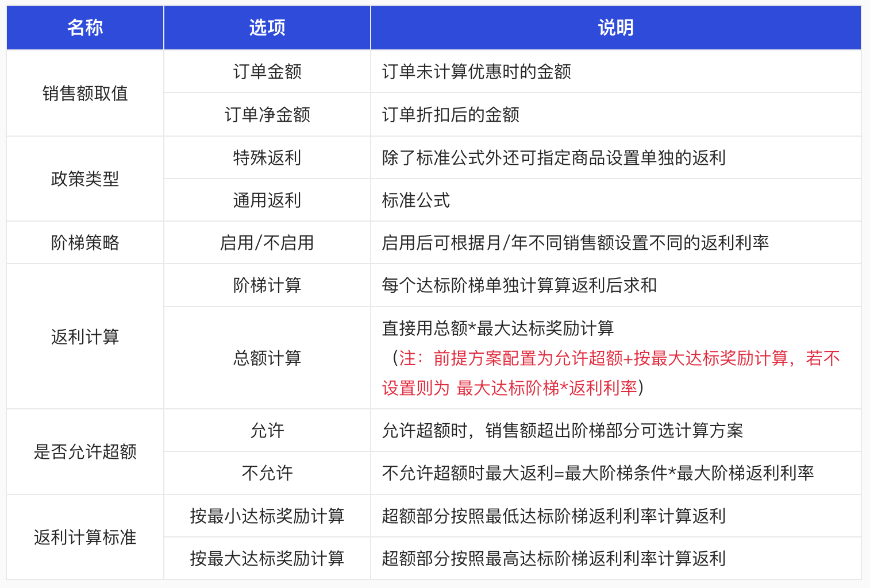Select the 返利计算标准 name cell

coord(85,537)
